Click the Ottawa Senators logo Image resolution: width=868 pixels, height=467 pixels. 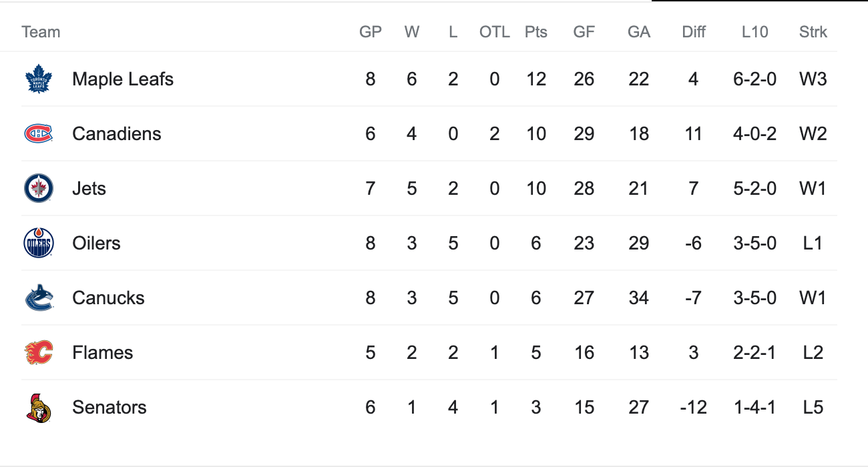click(38, 407)
